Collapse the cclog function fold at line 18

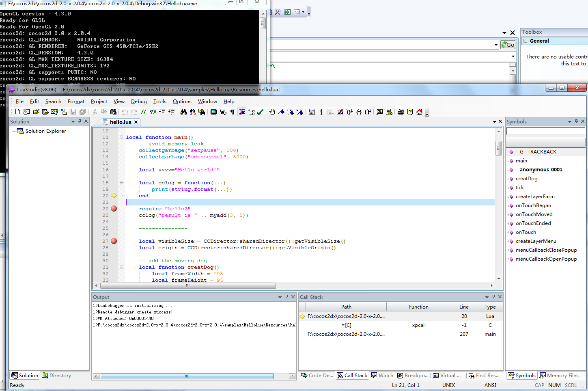[x=121, y=183]
